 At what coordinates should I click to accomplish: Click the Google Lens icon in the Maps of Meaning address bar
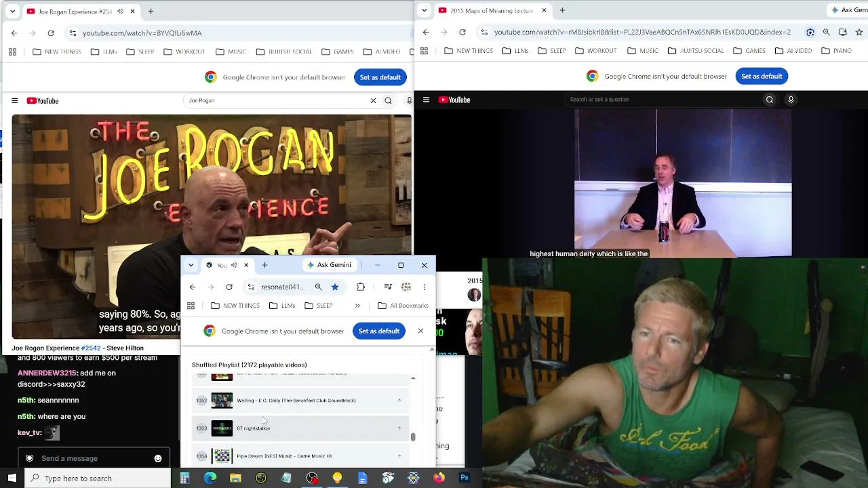(810, 32)
